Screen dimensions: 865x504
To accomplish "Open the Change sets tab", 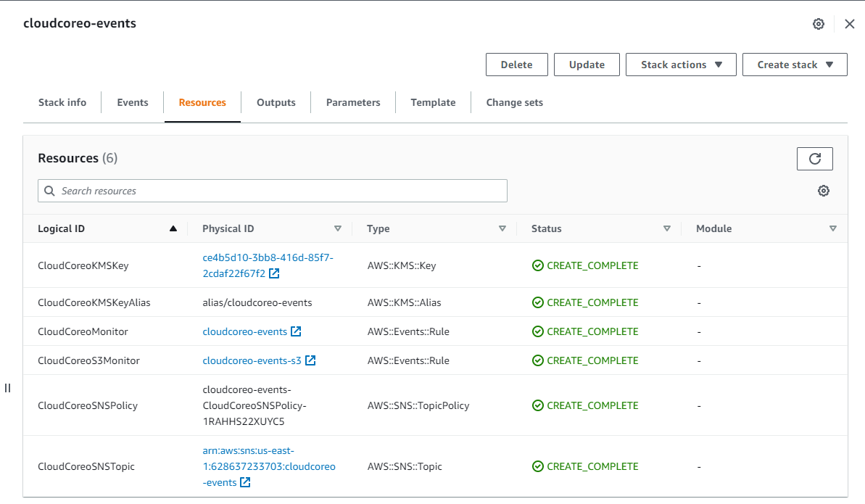I will 514,102.
